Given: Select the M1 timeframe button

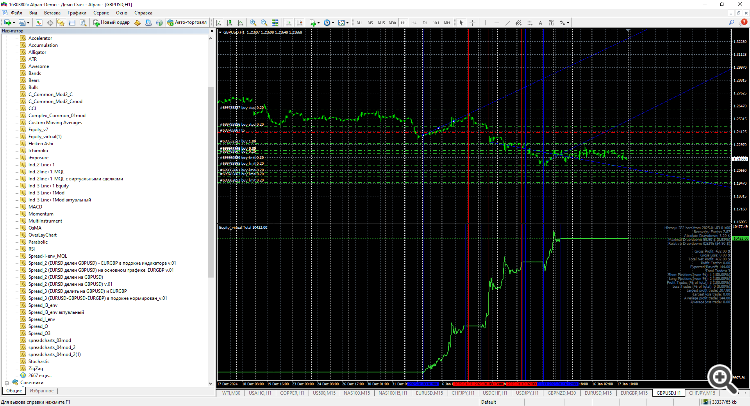Looking at the screenshot, I should click(x=359, y=22).
